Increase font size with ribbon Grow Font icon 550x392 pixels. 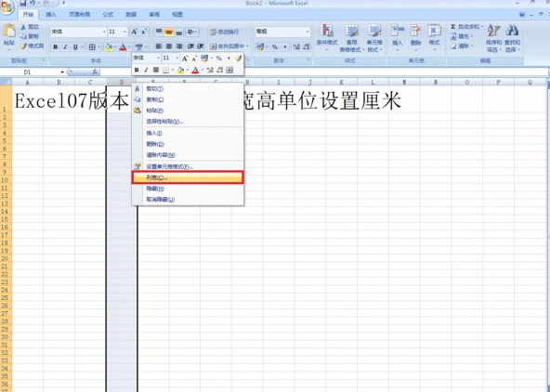135,32
